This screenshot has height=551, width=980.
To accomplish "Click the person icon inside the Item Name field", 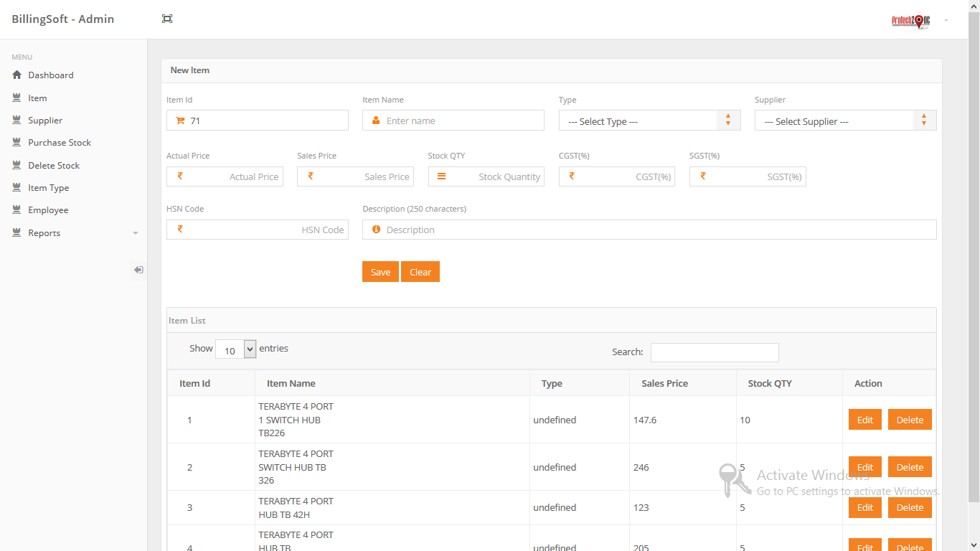I will coord(376,120).
